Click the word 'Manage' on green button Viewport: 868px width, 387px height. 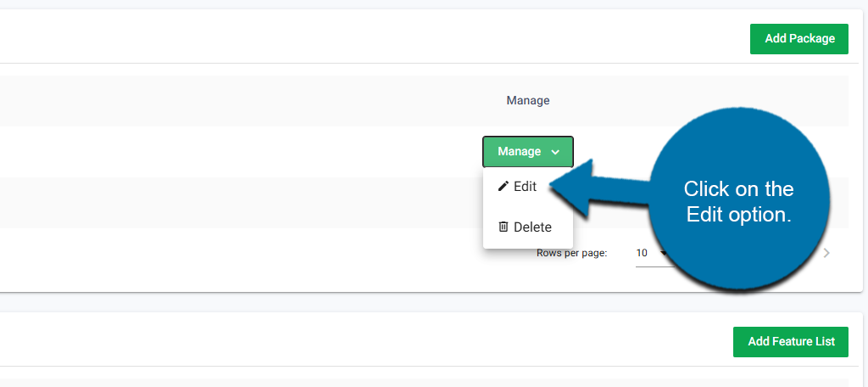pyautogui.click(x=519, y=152)
